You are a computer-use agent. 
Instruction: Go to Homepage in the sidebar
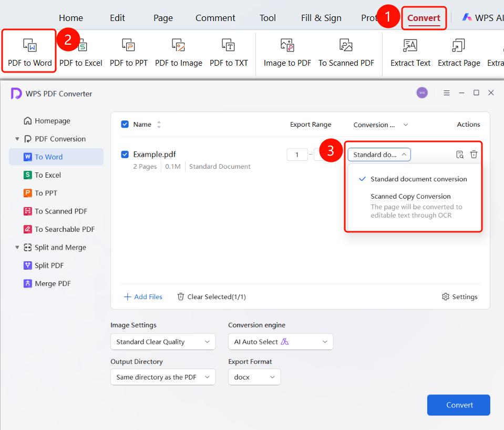[47, 121]
